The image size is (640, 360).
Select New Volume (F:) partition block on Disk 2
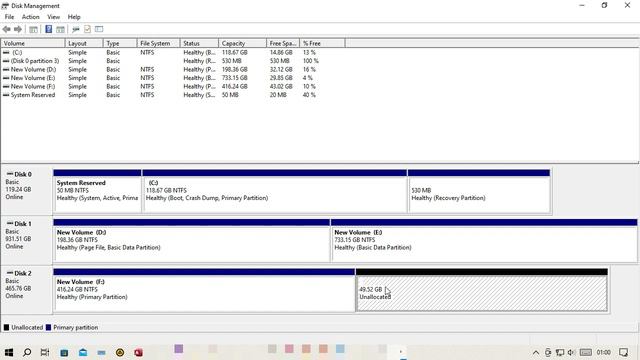204,290
